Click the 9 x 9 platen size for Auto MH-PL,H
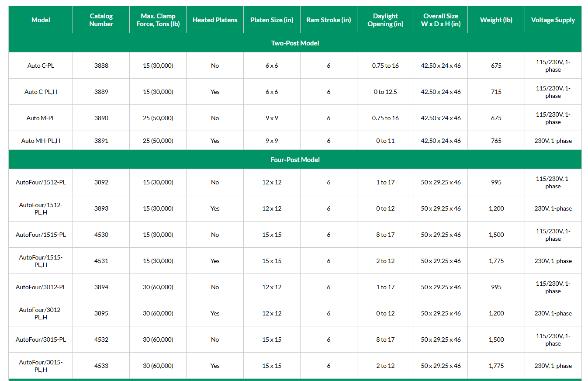Viewport: 588px width, 381px height. [272, 141]
